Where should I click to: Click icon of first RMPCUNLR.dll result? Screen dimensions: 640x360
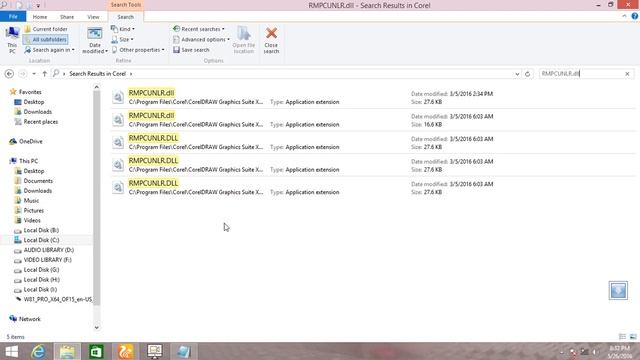coord(118,97)
